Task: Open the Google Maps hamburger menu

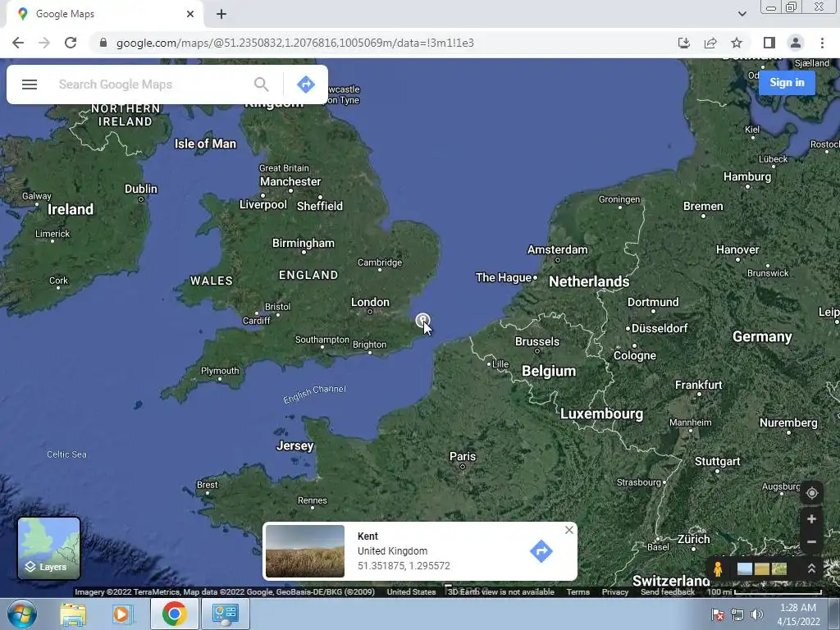Action: coord(30,84)
